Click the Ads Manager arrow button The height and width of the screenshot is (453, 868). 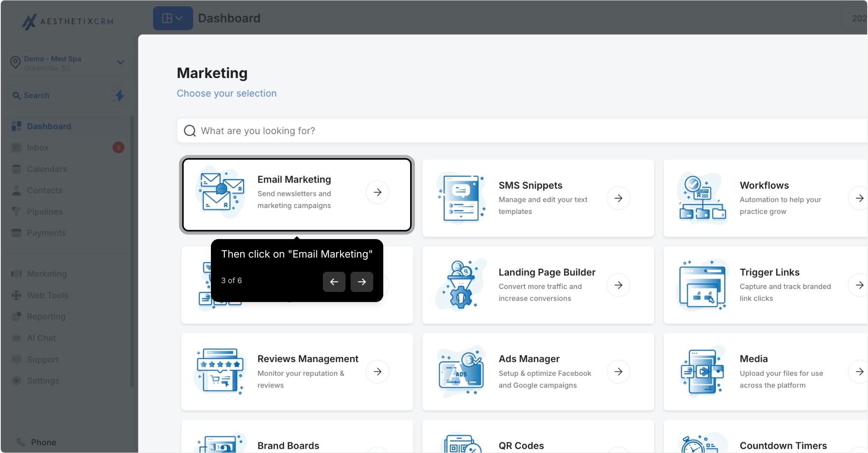point(619,372)
